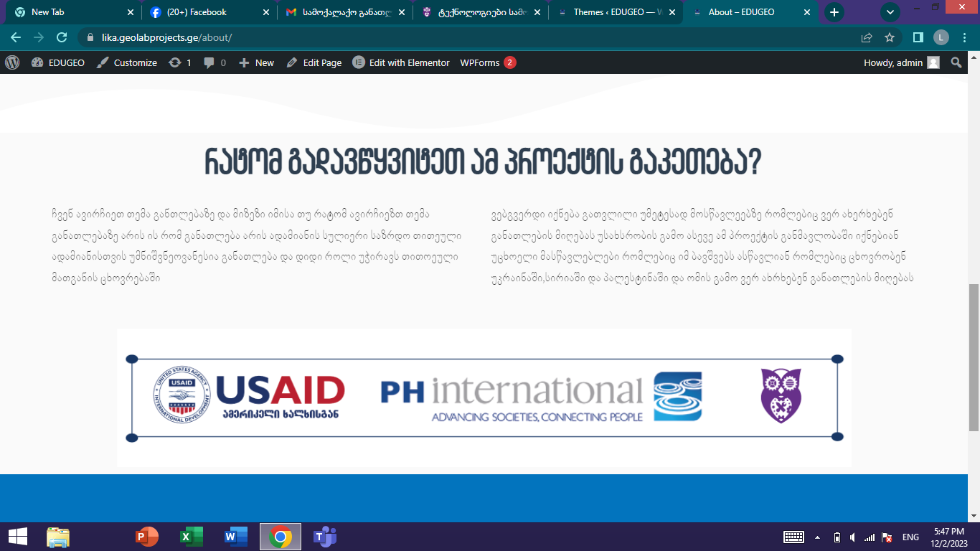Viewport: 980px width, 551px height.
Task: Open volume control in tray
Action: click(852, 537)
